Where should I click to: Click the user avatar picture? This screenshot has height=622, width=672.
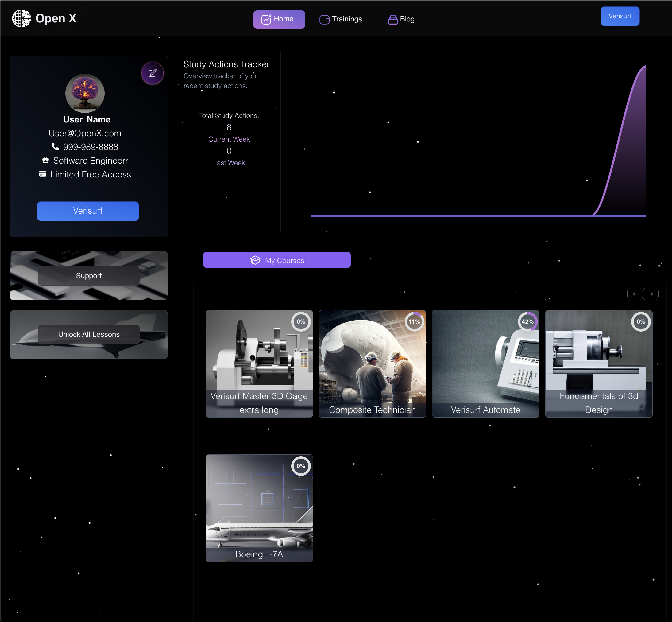click(85, 93)
